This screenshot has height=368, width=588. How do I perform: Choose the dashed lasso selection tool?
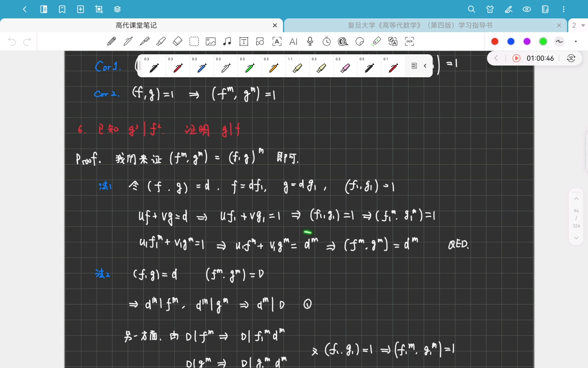(x=194, y=41)
